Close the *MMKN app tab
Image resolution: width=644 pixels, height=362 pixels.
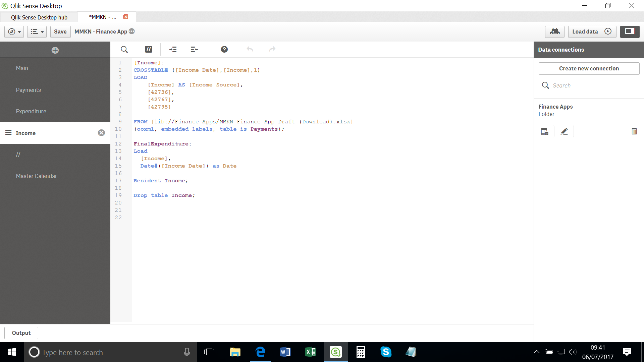126,17
